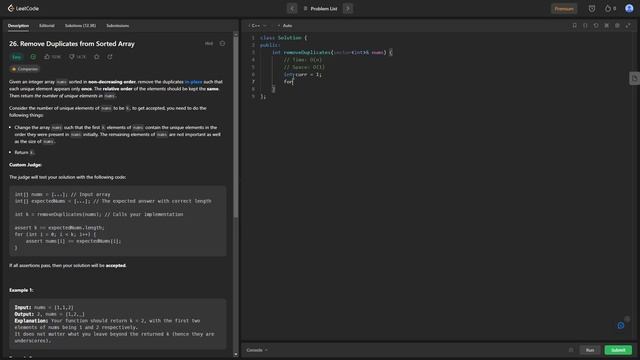Switch to the Description tab
The image size is (640, 360).
[18, 26]
